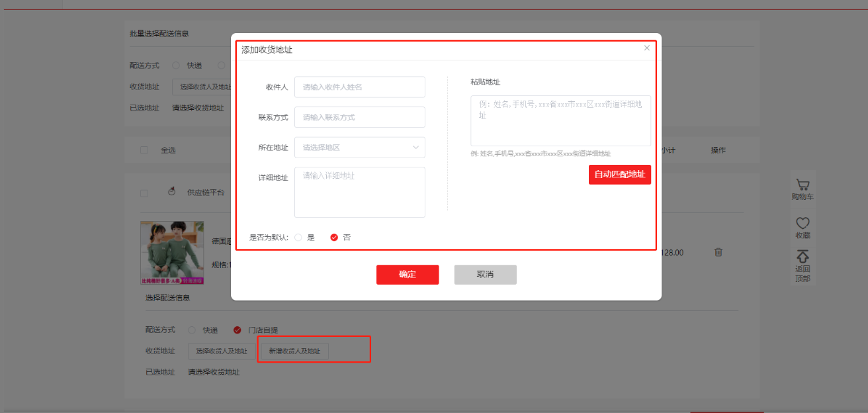Click the 收件人 name input field
Screen dimensions: 868x413
click(x=359, y=87)
